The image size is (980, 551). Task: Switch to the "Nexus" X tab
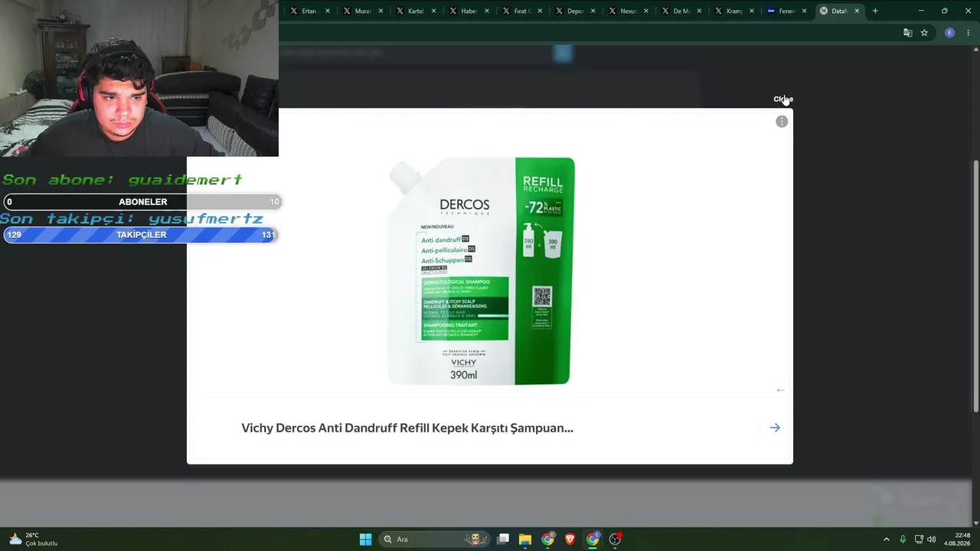622,11
